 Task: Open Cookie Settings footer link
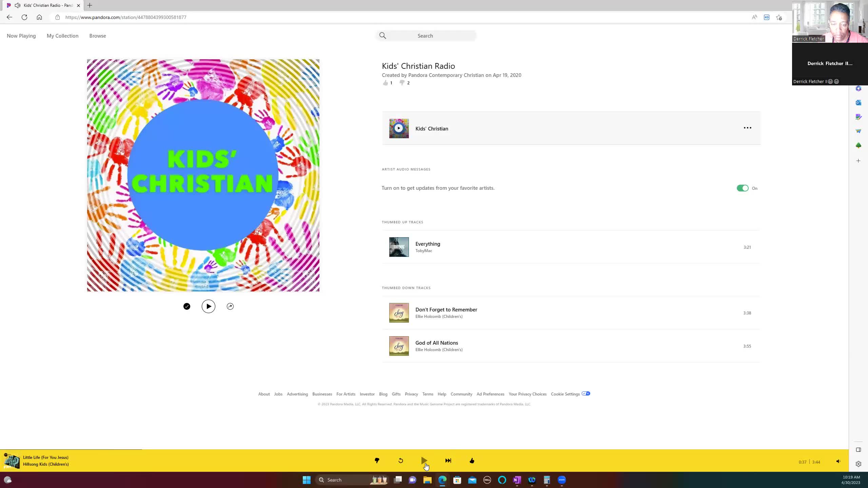[x=565, y=394]
